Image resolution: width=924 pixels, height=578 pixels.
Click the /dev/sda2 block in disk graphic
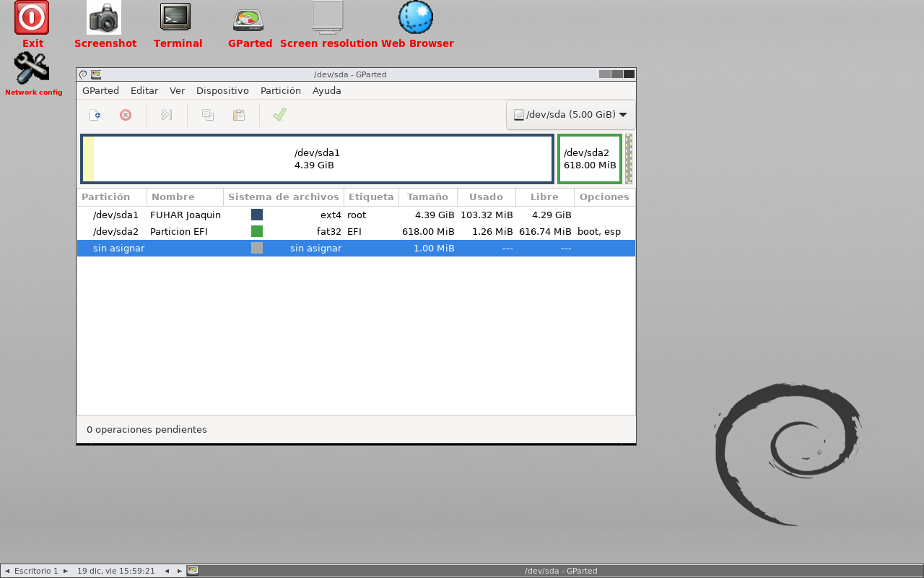coord(589,159)
